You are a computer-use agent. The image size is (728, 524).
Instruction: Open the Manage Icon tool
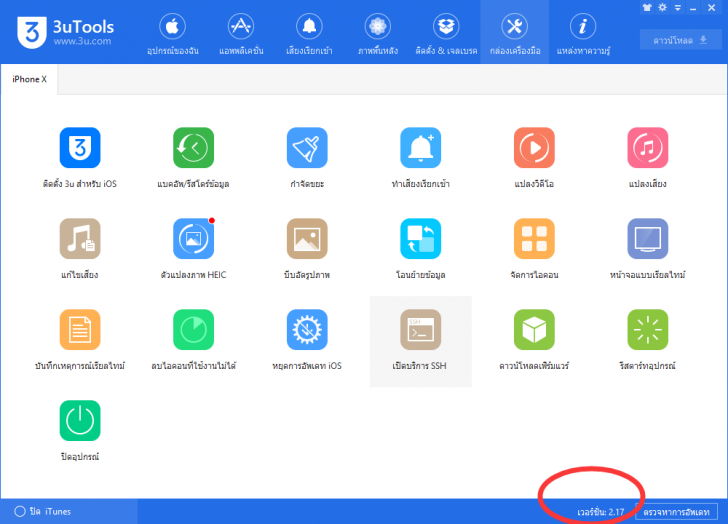(534, 239)
